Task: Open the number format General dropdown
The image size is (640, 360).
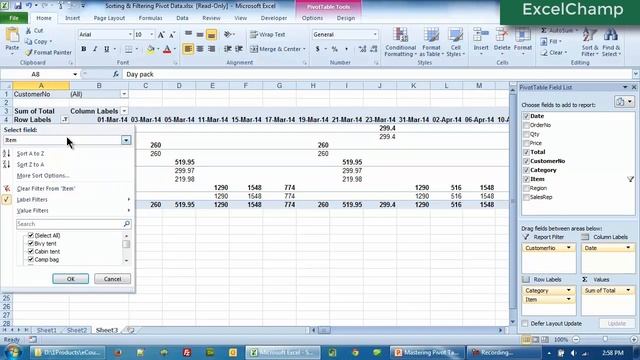Action: coord(375,35)
